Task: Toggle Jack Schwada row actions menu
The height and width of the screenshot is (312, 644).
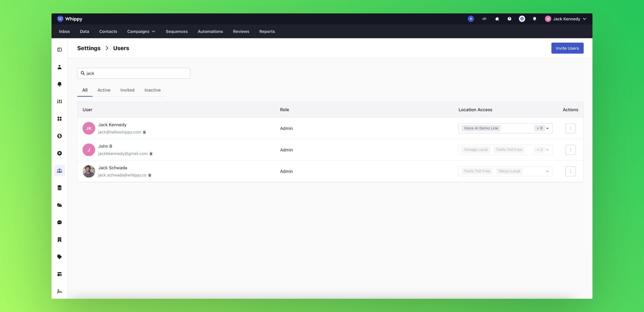Action: [570, 171]
